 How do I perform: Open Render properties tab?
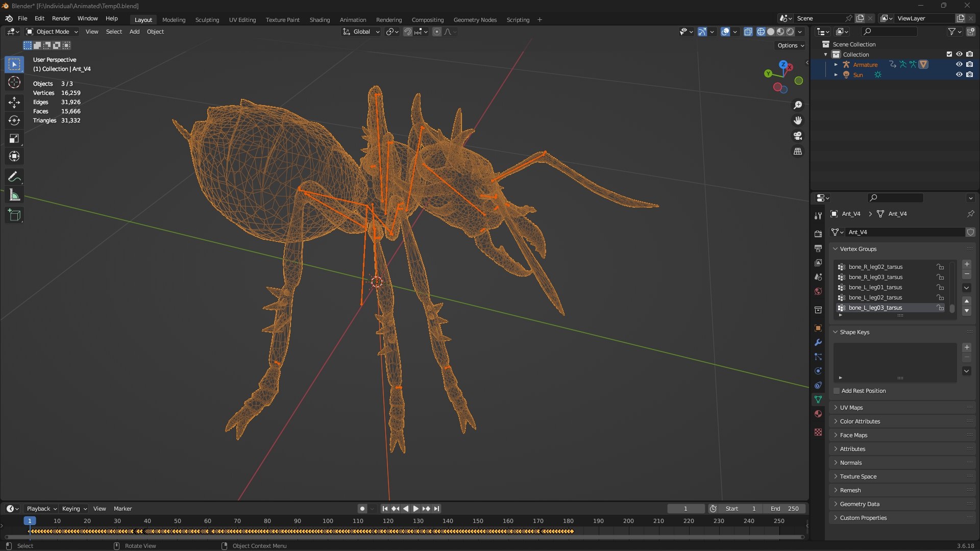818,234
